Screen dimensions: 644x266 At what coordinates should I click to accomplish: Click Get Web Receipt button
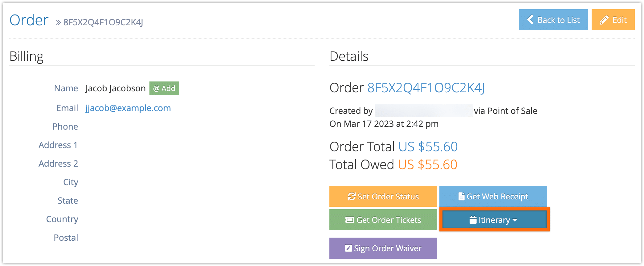[493, 196]
